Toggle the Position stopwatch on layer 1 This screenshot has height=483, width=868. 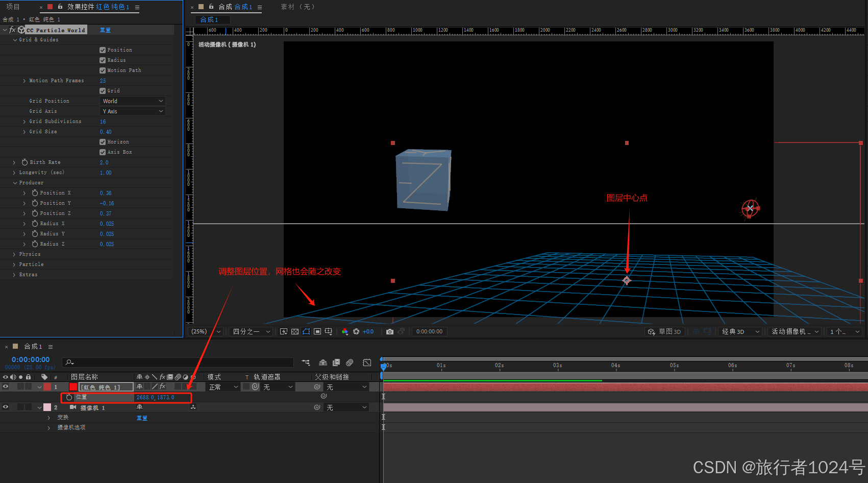click(x=69, y=397)
